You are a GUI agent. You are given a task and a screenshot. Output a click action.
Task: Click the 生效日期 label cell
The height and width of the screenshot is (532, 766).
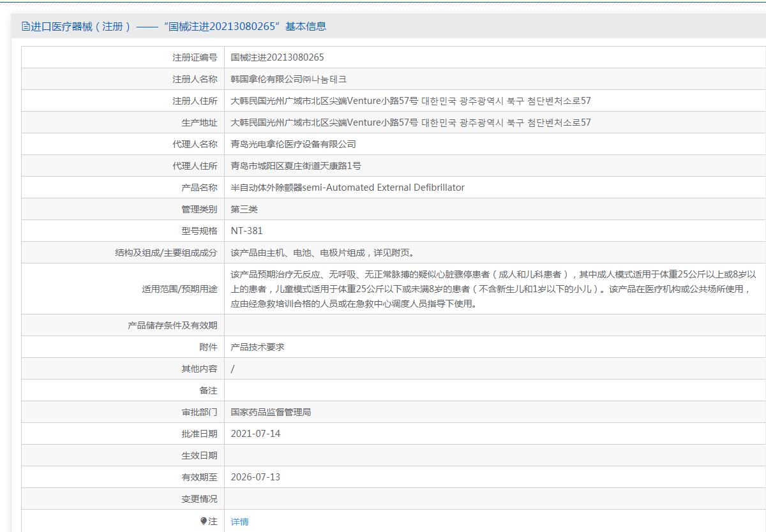123,455
